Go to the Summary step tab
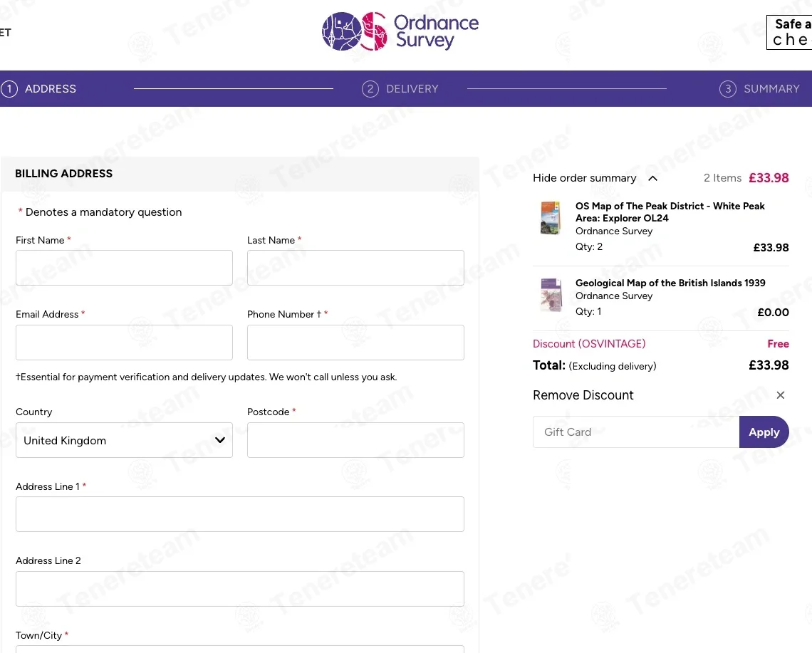Viewport: 812px width, 653px height. tap(771, 89)
